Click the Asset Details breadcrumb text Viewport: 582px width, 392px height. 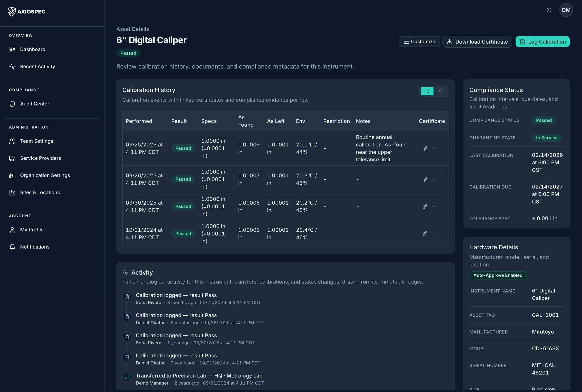(x=133, y=29)
